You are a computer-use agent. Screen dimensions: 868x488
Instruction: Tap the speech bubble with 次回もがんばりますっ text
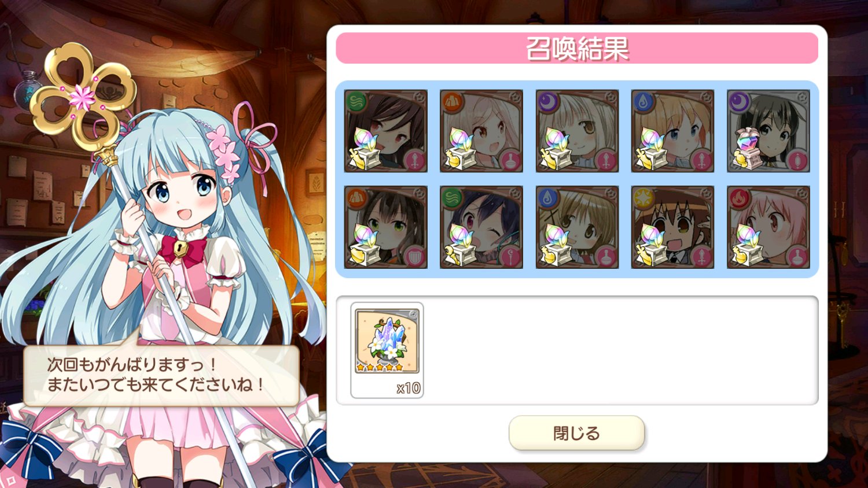[161, 374]
